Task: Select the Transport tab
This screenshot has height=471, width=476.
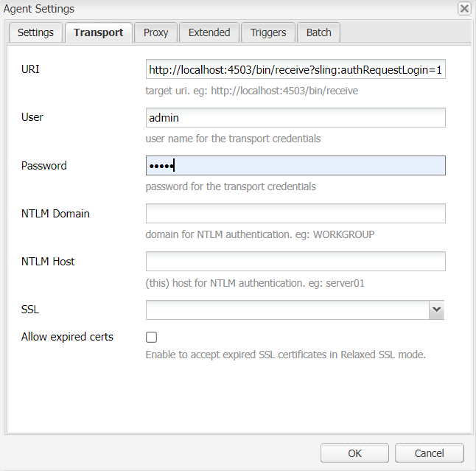Action: [x=98, y=32]
